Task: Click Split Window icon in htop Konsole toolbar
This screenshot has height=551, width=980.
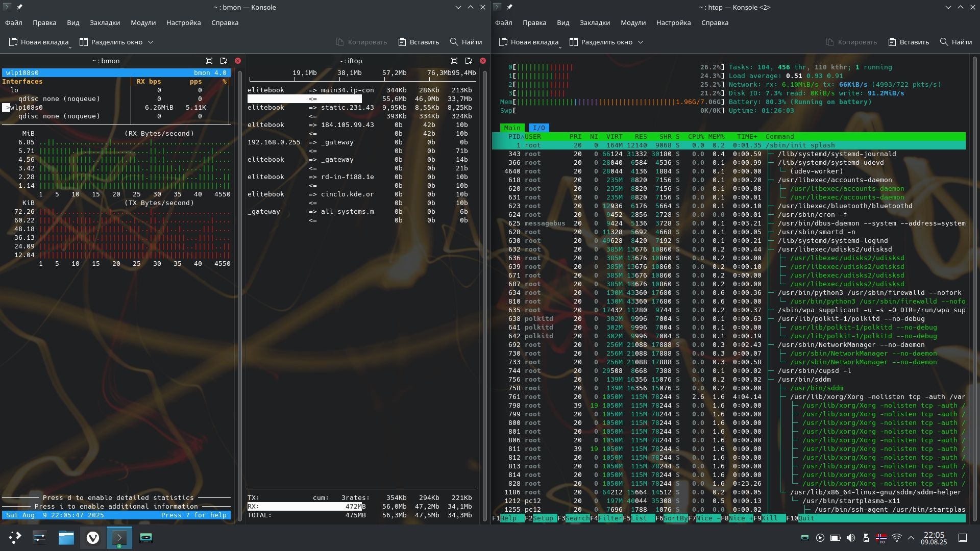Action: point(574,42)
